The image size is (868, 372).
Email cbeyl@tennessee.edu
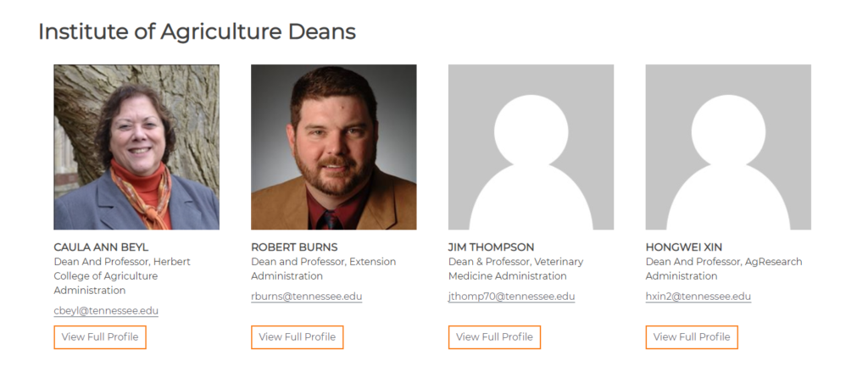[106, 311]
